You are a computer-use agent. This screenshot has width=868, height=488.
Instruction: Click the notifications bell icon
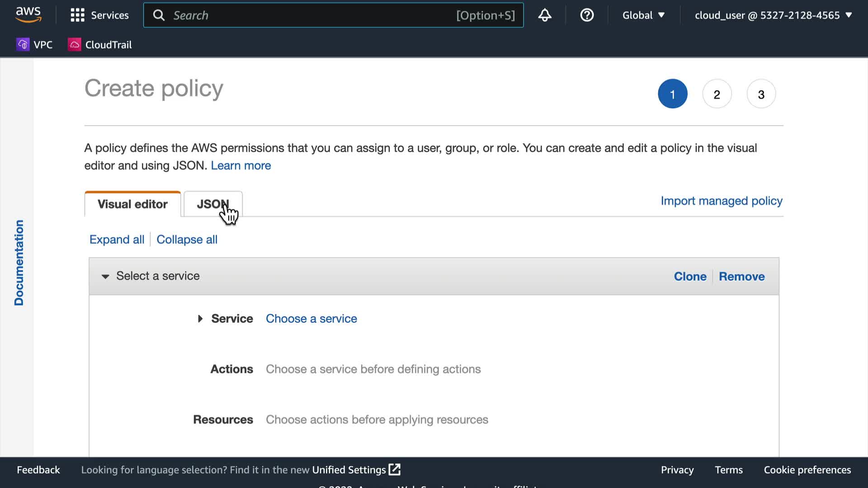coord(544,15)
